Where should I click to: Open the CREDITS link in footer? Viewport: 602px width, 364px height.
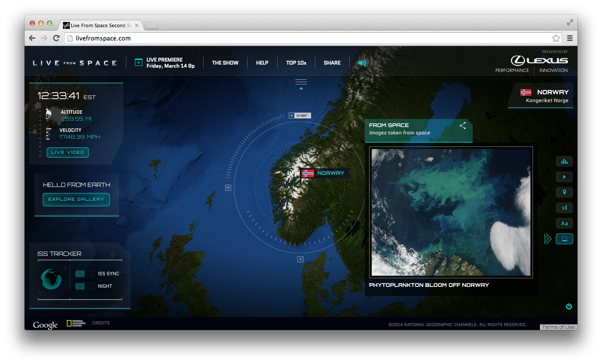click(101, 323)
